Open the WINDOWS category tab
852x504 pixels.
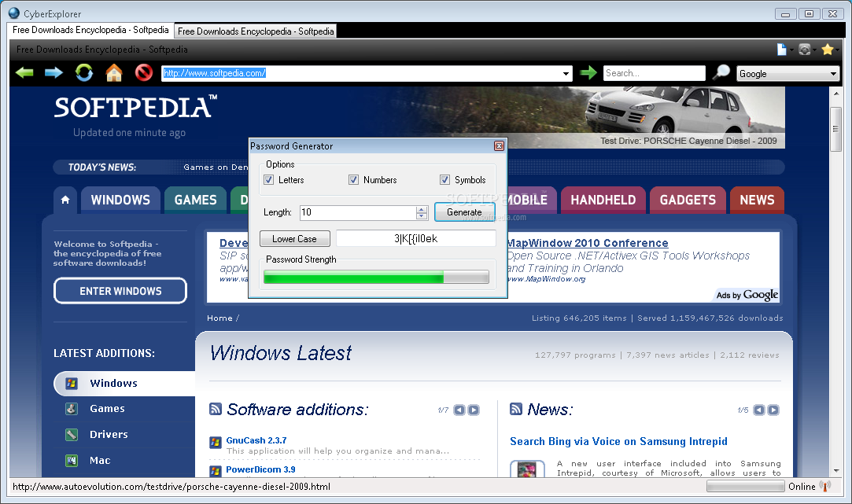(120, 200)
